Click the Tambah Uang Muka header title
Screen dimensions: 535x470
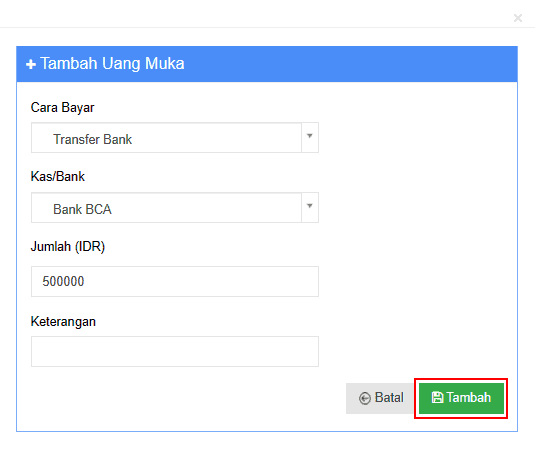pyautogui.click(x=112, y=63)
